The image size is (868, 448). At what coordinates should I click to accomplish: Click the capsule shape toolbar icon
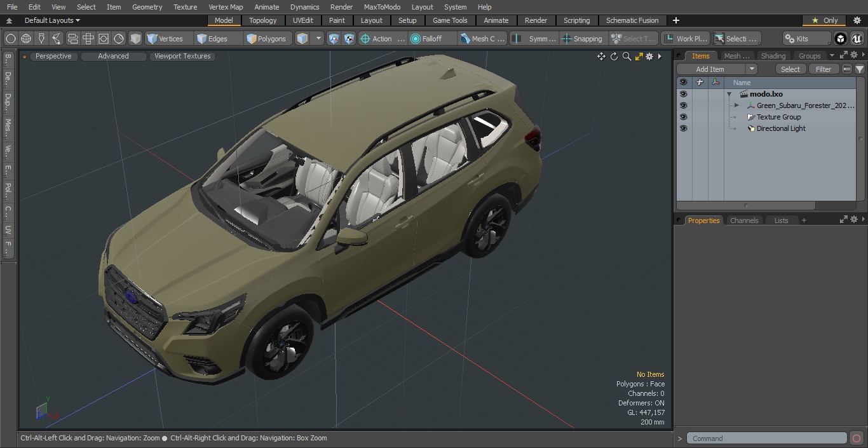click(72, 39)
